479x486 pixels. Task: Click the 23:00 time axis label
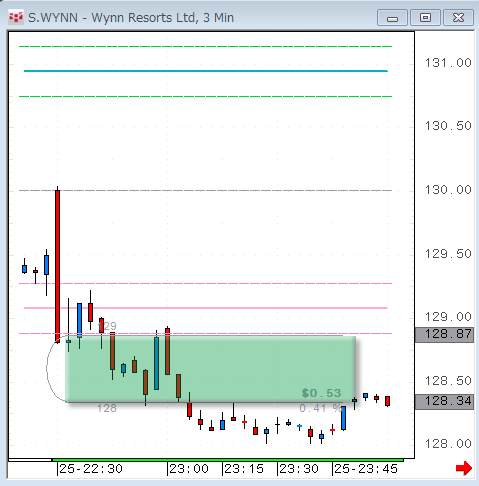189,469
